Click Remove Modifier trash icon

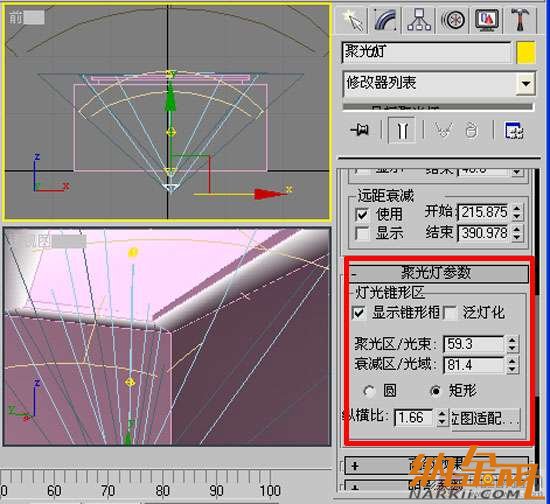(x=471, y=130)
